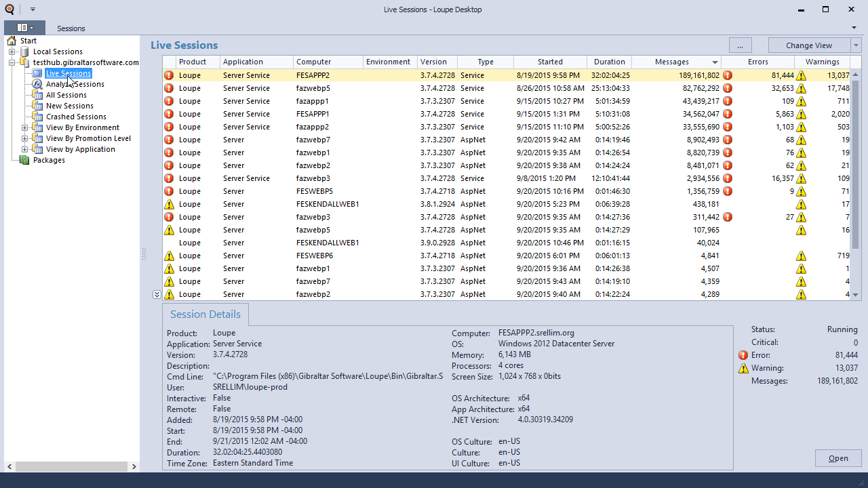The height and width of the screenshot is (488, 868).
Task: Collapse the ribbon using top-right chevron
Action: click(x=854, y=28)
